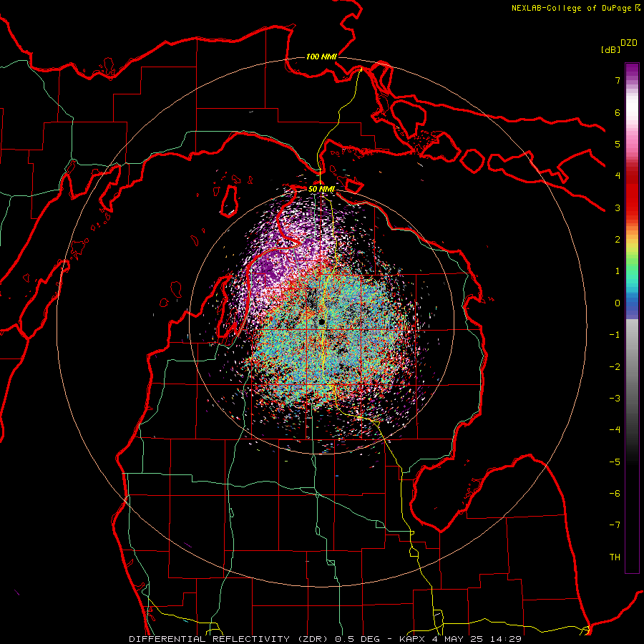This screenshot has width=644, height=644.
Task: Click the 0.5 DEG elevation text in the caption
Action: (x=357, y=639)
